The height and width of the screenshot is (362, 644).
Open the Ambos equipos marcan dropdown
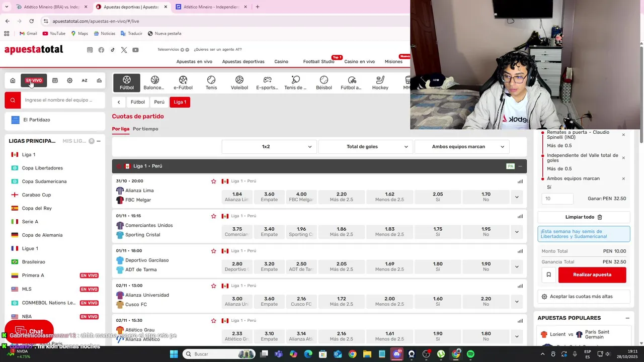[462, 147]
